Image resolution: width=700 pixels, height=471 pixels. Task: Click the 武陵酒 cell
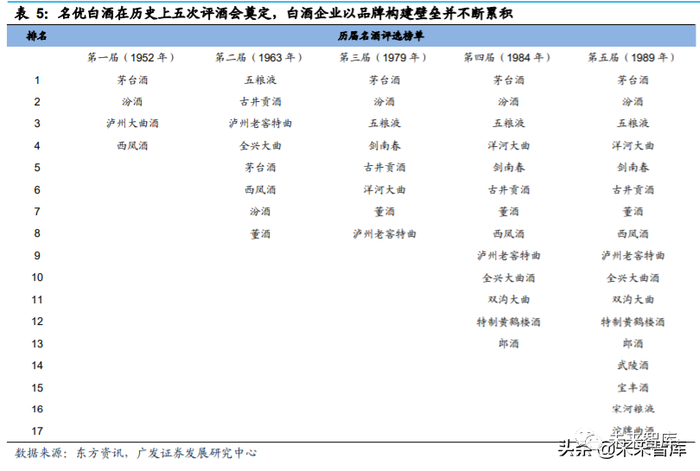(x=633, y=366)
